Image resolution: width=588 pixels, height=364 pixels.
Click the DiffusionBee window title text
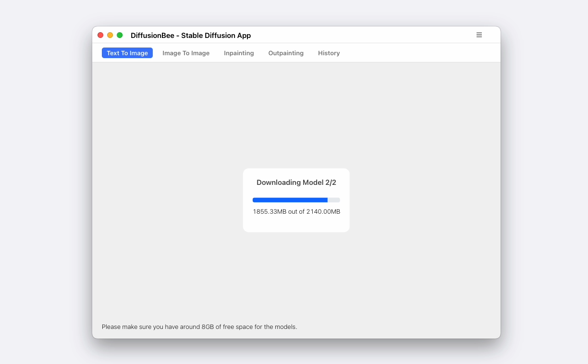click(191, 36)
